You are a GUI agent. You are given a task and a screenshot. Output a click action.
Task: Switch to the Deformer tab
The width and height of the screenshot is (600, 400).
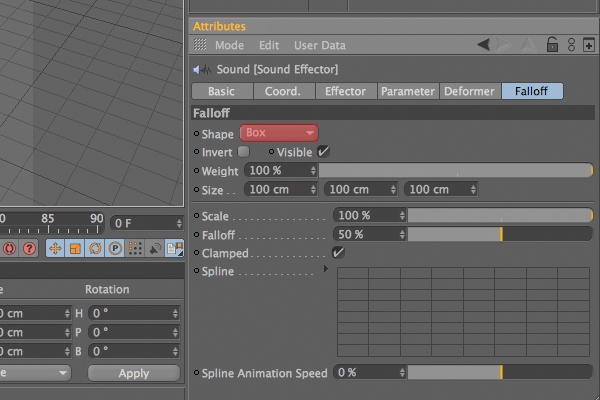pos(470,91)
